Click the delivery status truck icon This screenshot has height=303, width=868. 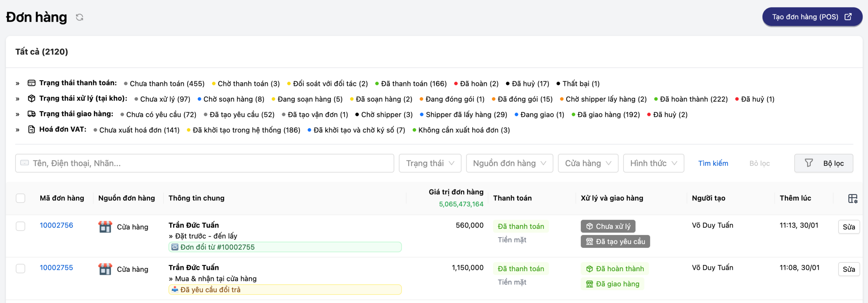[32, 114]
